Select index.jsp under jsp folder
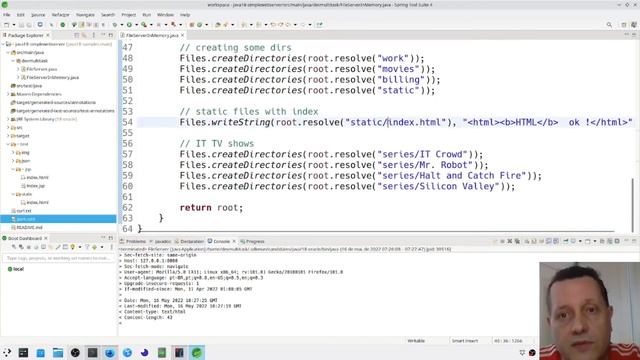Viewport: 640px width, 360px height. coord(36,186)
